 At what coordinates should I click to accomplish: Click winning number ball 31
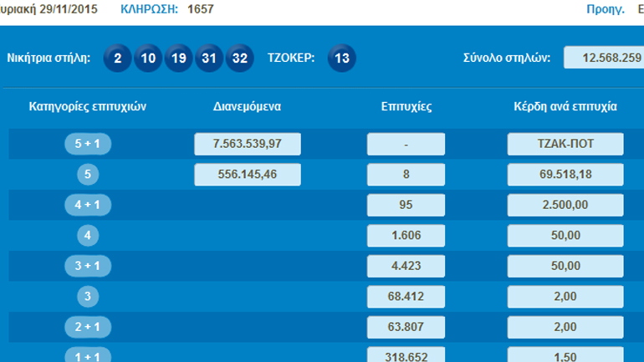(x=209, y=59)
